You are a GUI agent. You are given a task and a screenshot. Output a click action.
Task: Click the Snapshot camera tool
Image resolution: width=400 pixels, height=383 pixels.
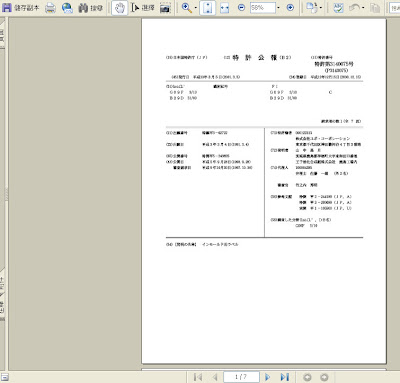(x=165, y=8)
